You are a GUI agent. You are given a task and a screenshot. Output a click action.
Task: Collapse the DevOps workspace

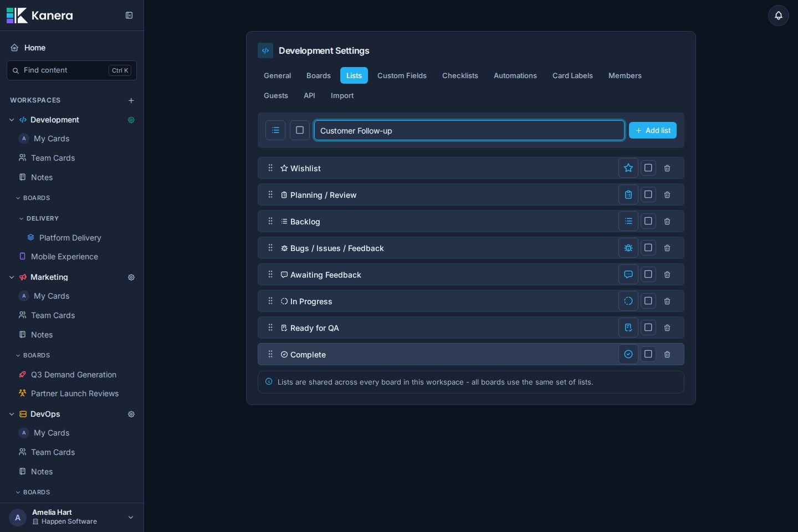[x=12, y=414]
